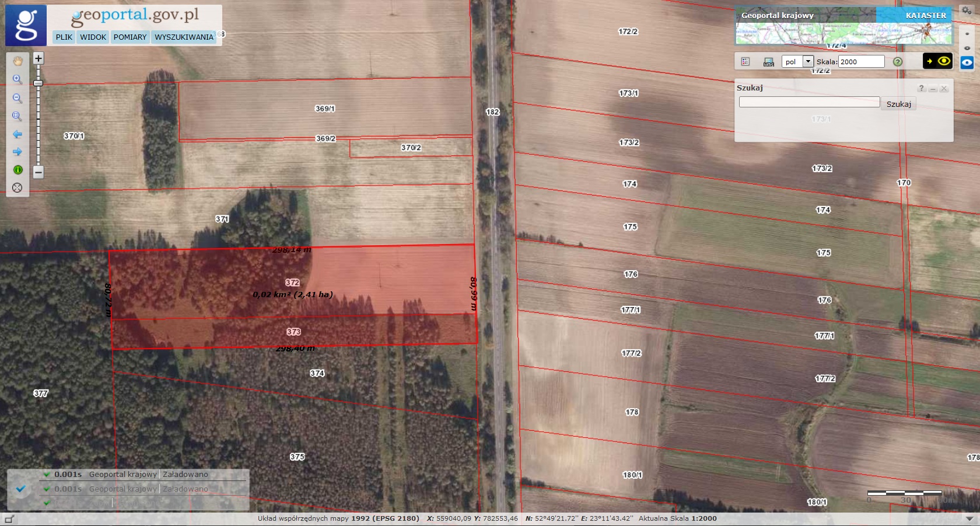Toggle the yellow high-contrast eye mode

(x=937, y=61)
